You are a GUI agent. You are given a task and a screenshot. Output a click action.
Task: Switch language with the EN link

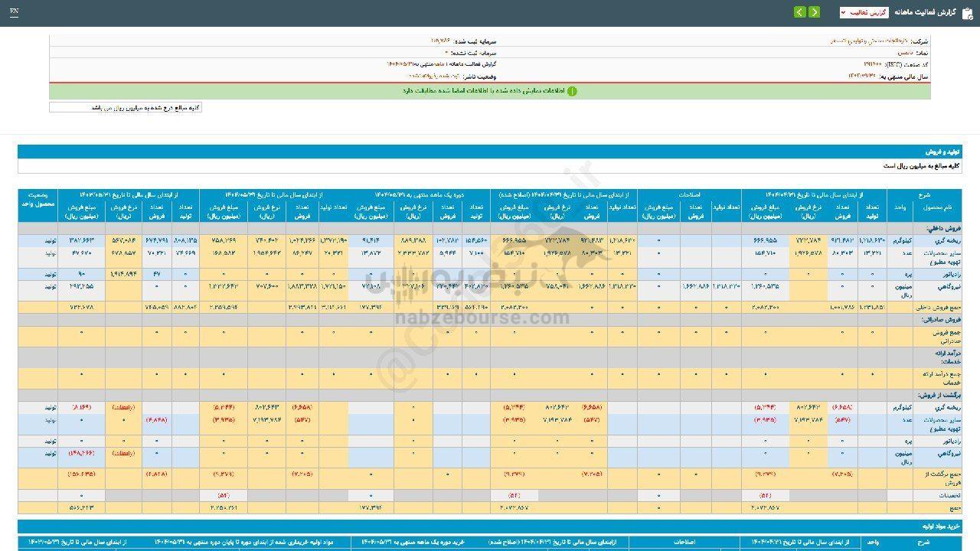15,12
